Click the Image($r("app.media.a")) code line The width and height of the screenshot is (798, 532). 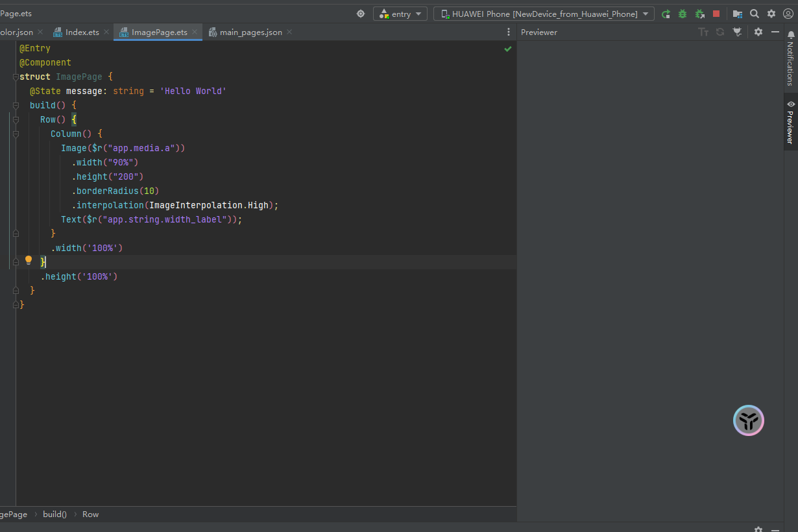[123, 149]
